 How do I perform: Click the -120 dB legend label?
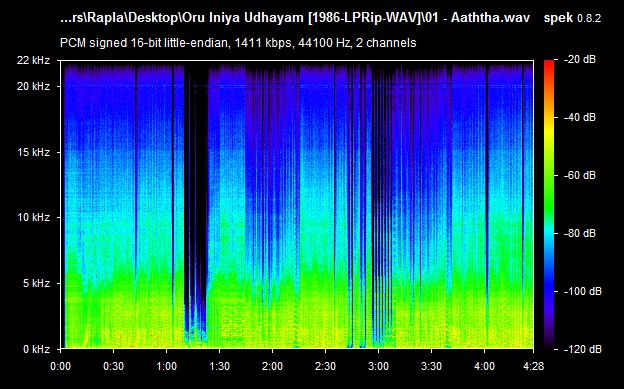583,349
